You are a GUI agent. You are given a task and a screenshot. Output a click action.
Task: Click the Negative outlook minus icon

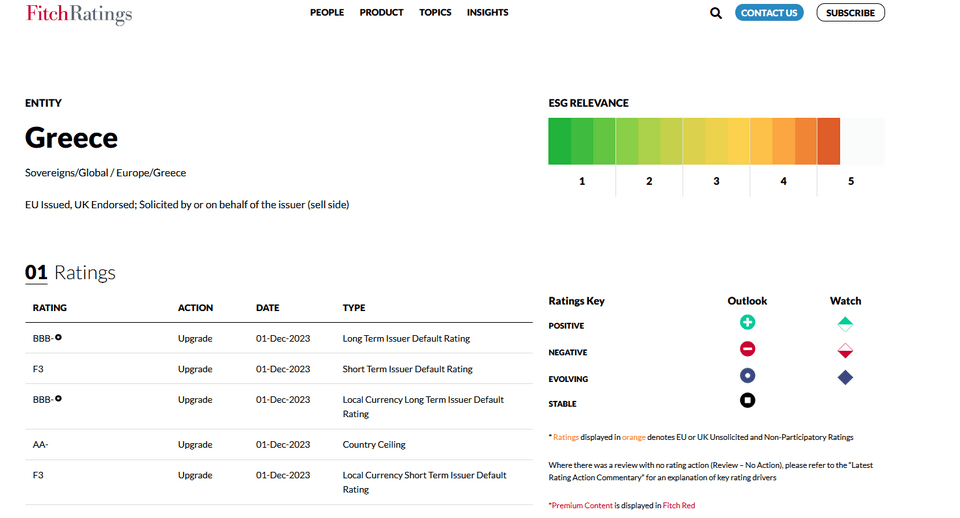point(747,349)
